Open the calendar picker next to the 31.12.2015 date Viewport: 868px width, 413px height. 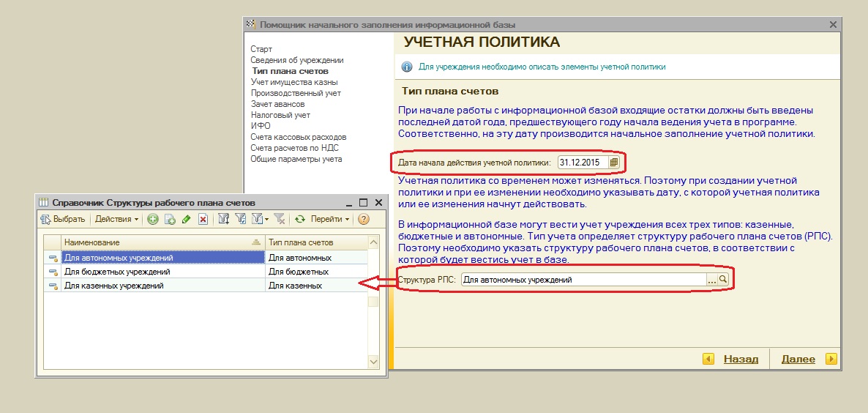[x=614, y=163]
